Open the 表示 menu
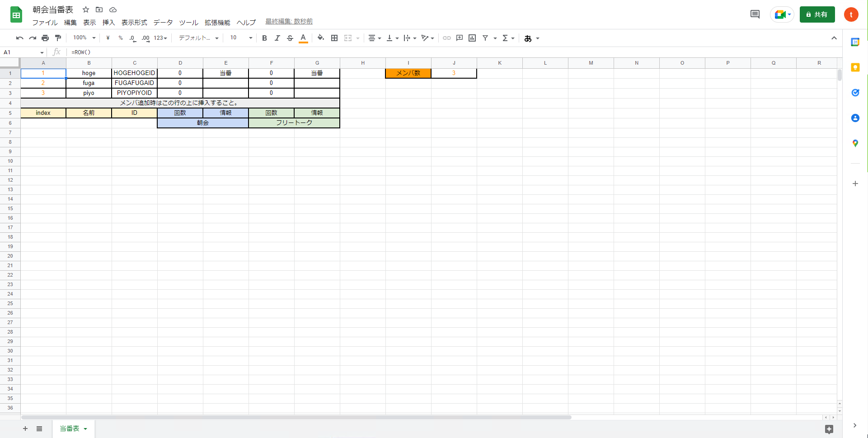 coord(89,22)
